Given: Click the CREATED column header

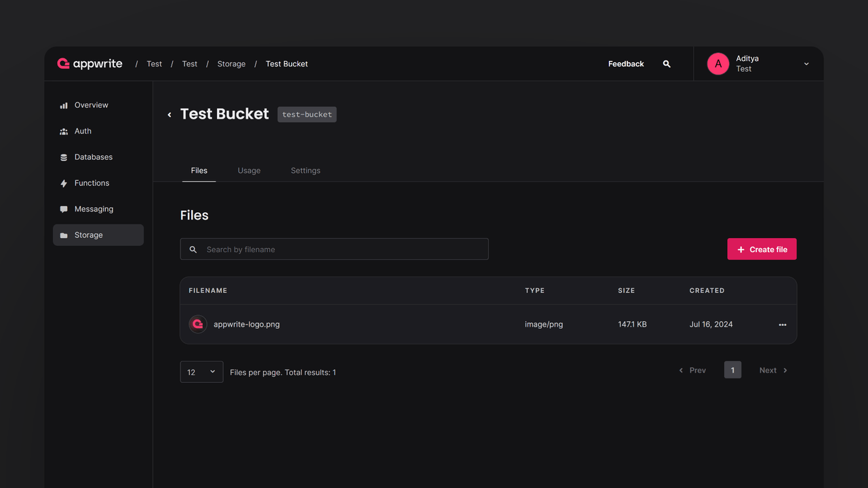Looking at the screenshot, I should click(x=707, y=291).
